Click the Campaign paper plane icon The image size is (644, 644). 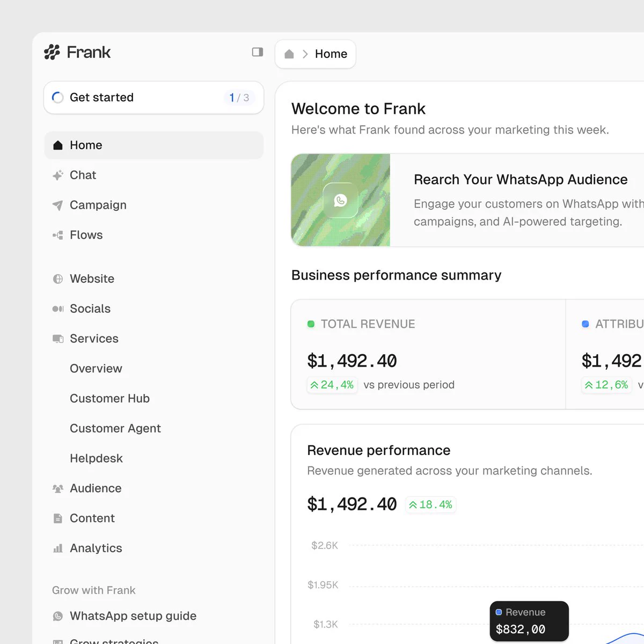click(57, 206)
